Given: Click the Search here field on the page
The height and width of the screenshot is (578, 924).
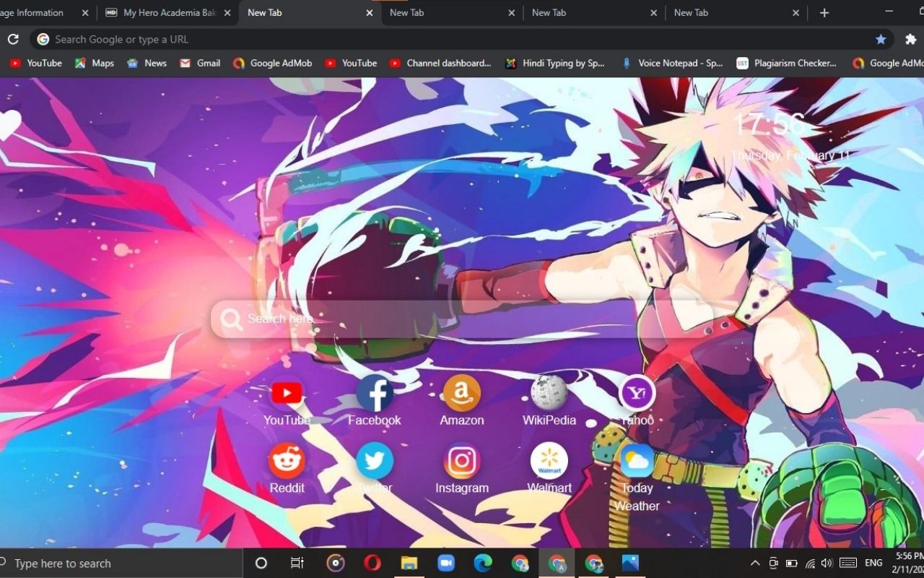Looking at the screenshot, I should [462, 319].
